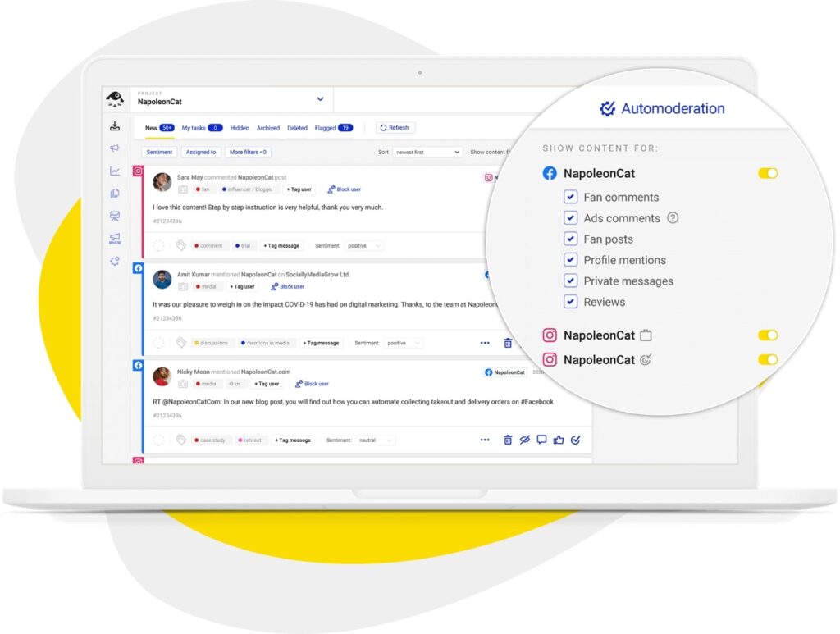Click the calendar icon under Sara May's name
The width and height of the screenshot is (840, 634).
tap(183, 189)
